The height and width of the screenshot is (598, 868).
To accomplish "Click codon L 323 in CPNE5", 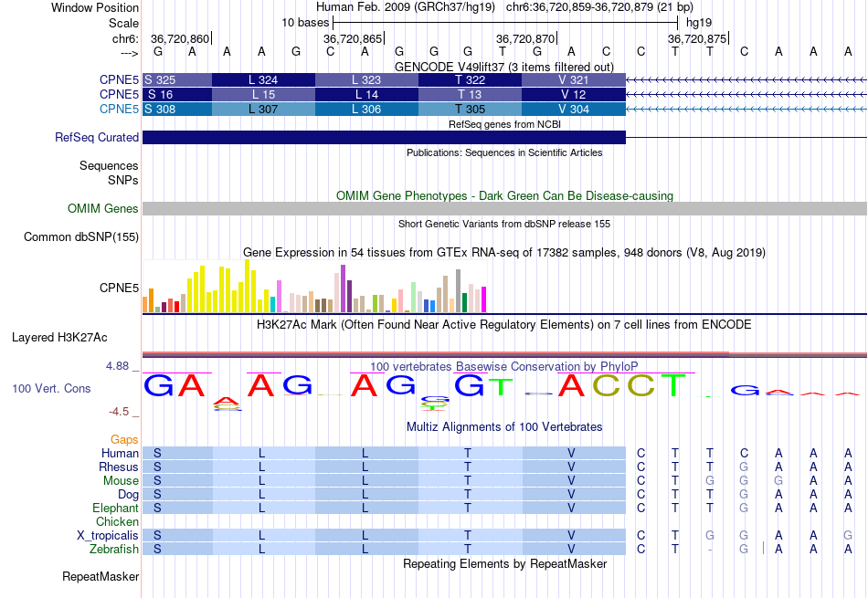I will click(367, 79).
